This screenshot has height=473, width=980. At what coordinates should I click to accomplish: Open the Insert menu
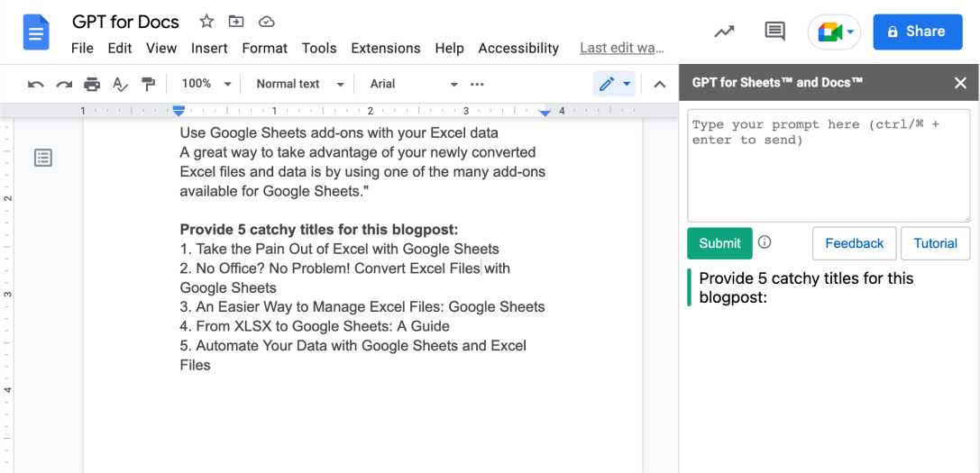(x=209, y=48)
